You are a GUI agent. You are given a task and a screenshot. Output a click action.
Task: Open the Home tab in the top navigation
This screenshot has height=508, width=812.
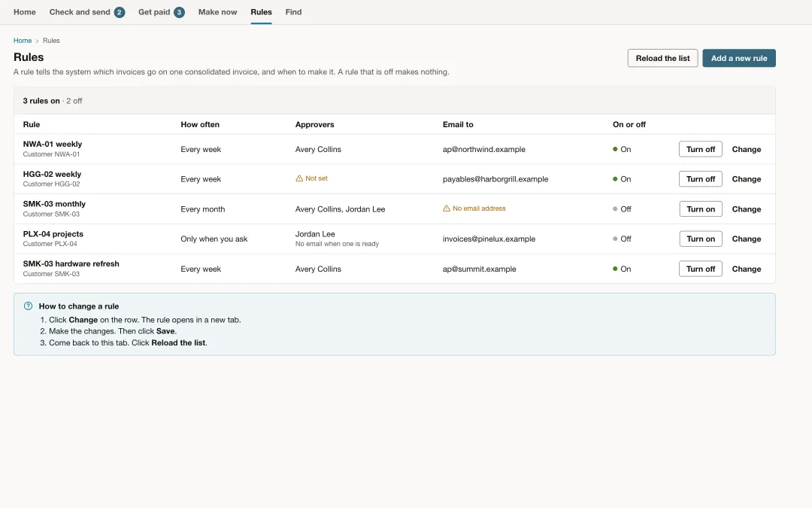point(24,12)
